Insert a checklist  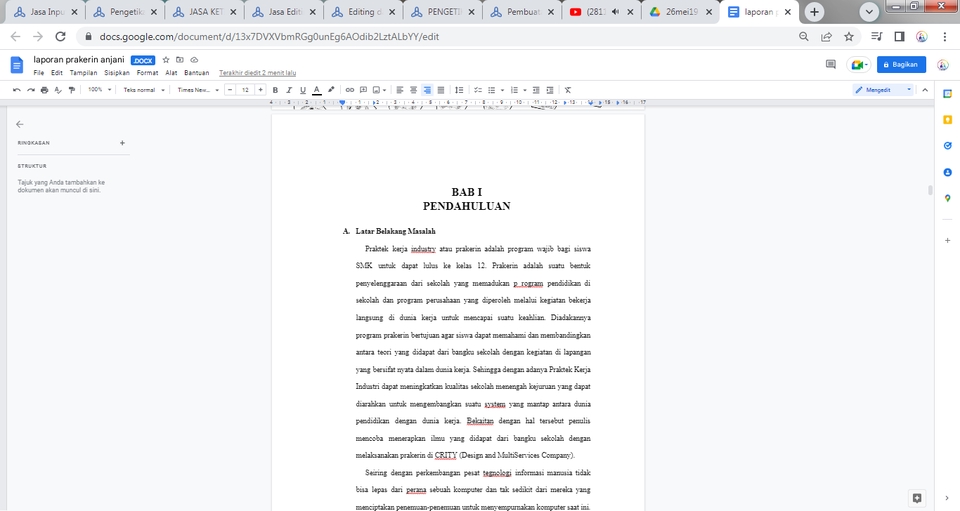478,90
